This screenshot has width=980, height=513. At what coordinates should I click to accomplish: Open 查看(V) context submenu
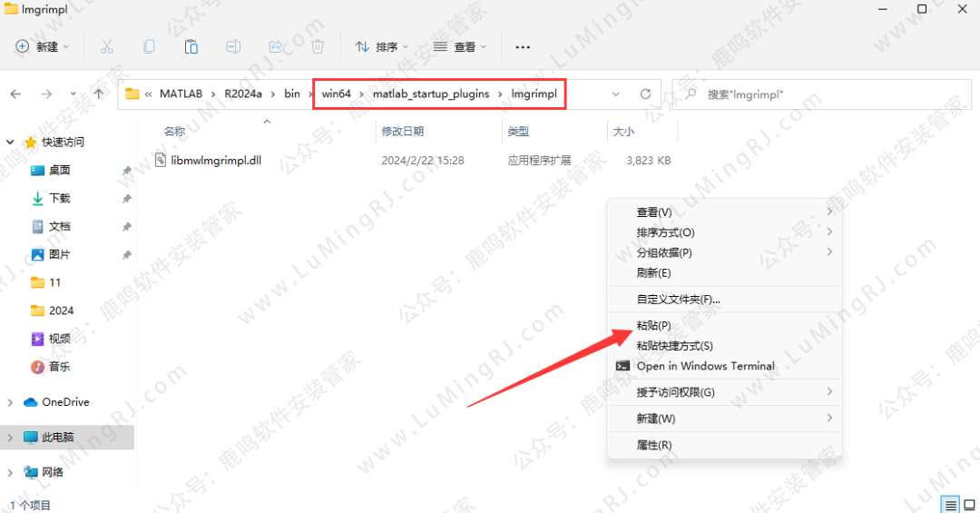[x=724, y=212]
